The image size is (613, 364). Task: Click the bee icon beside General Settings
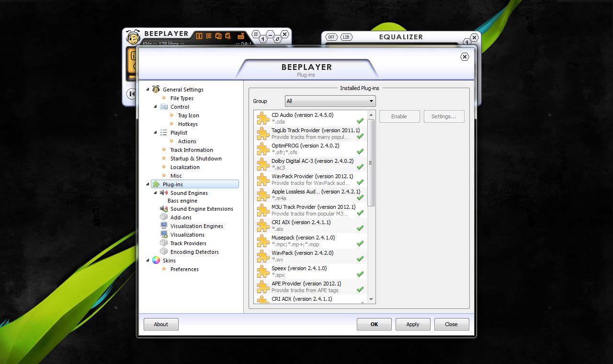click(156, 89)
